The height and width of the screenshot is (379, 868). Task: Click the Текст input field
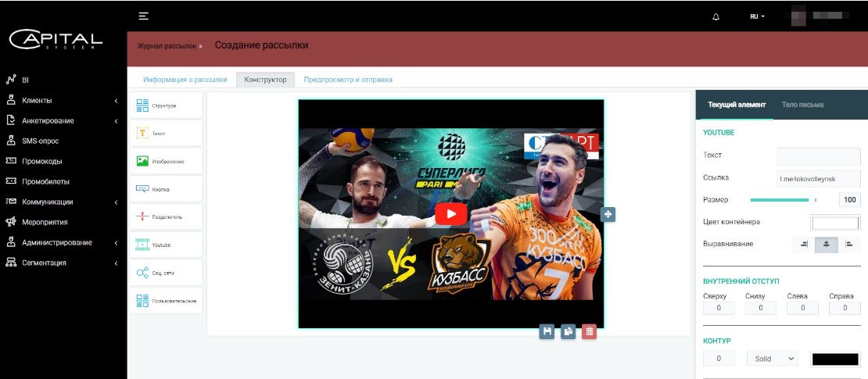pyautogui.click(x=819, y=156)
